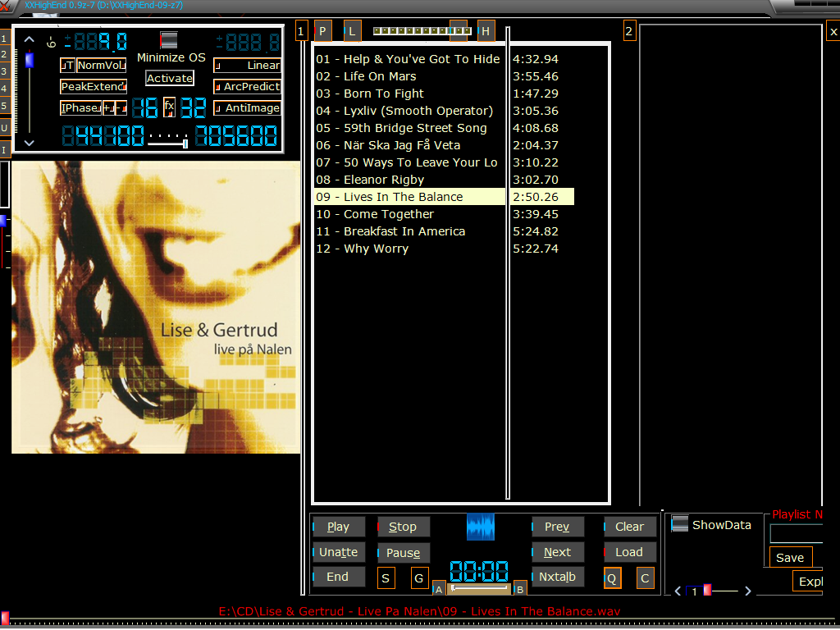Adjust the blue volume slider knob

point(30,60)
